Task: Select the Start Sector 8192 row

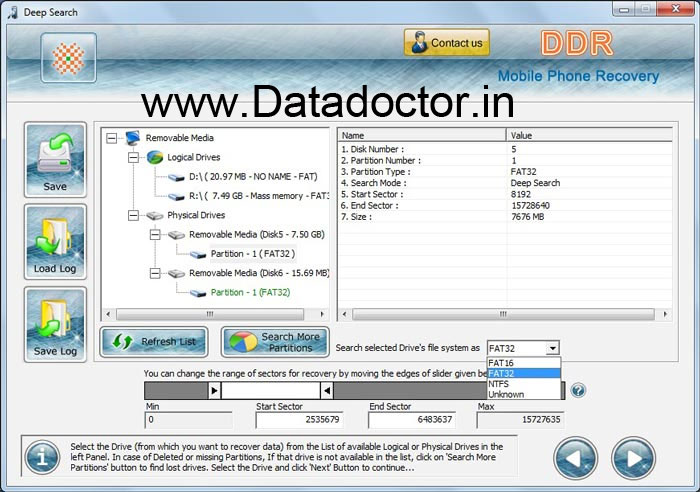Action: (x=505, y=194)
